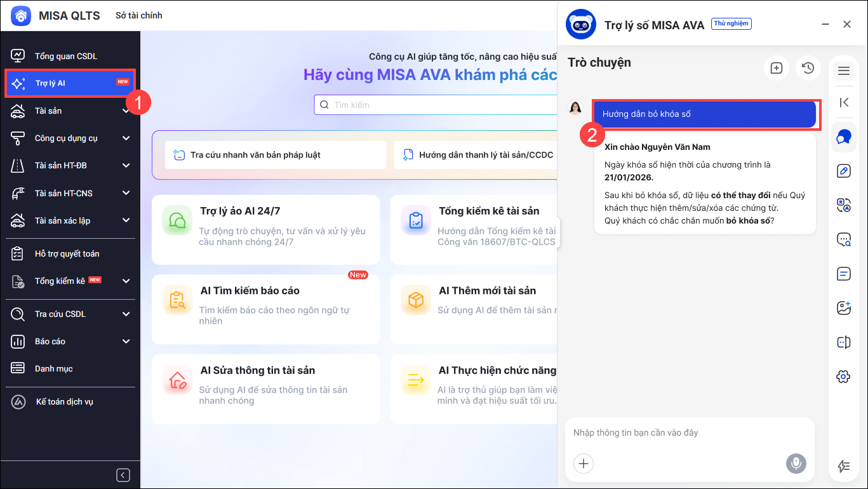Click the Hướng dẫn bỏ khóa sổ message
The width and height of the screenshot is (868, 489).
coord(705,114)
